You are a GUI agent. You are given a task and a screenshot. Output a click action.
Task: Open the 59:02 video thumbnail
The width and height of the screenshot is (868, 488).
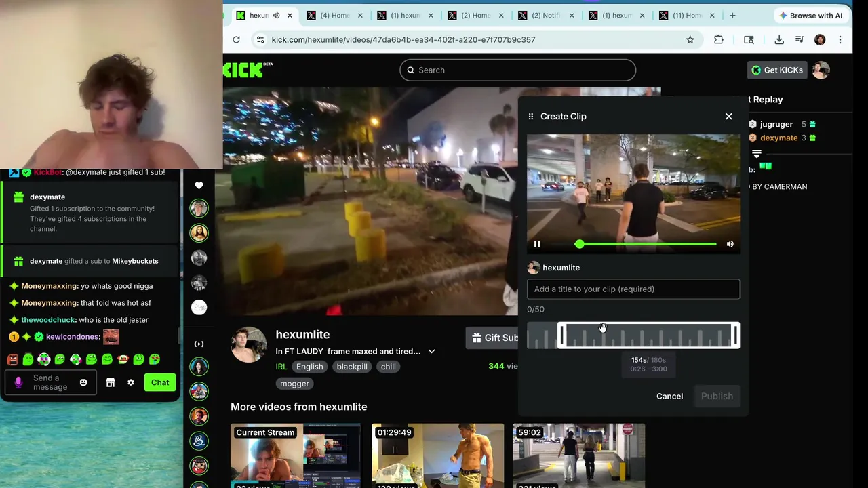[x=578, y=455]
